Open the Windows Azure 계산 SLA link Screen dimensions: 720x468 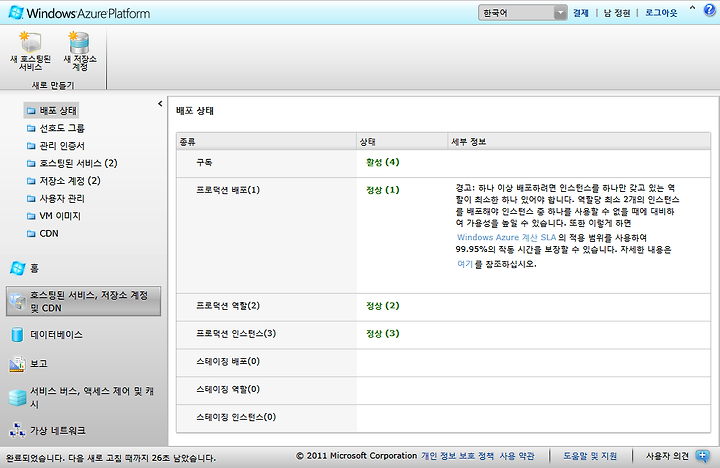click(506, 237)
